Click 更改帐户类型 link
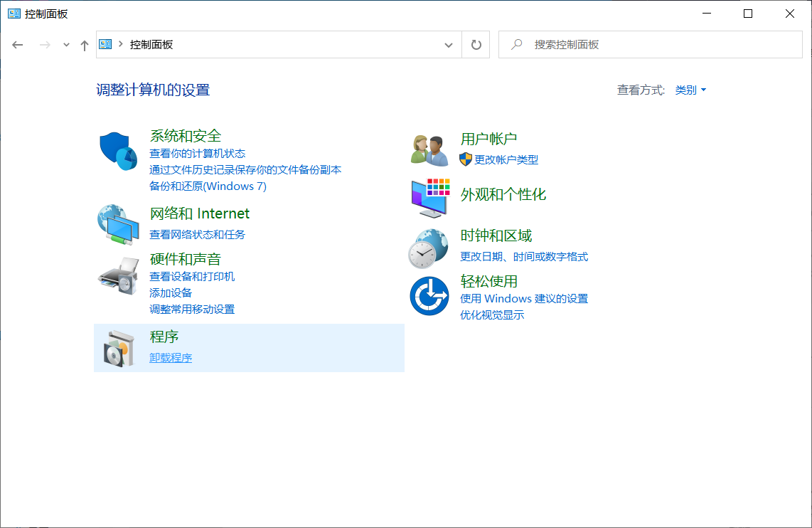 point(506,159)
